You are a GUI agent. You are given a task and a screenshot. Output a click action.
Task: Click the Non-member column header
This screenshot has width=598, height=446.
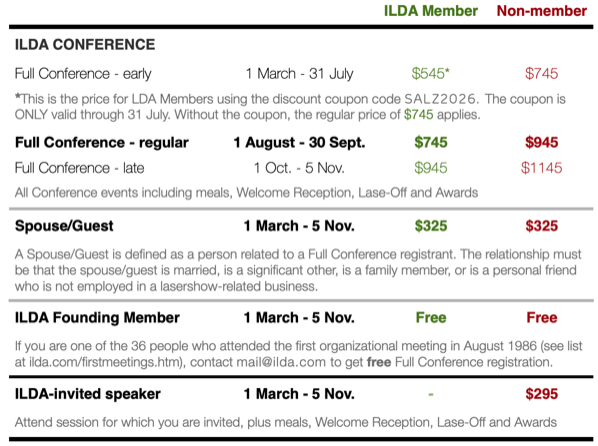tap(542, 11)
